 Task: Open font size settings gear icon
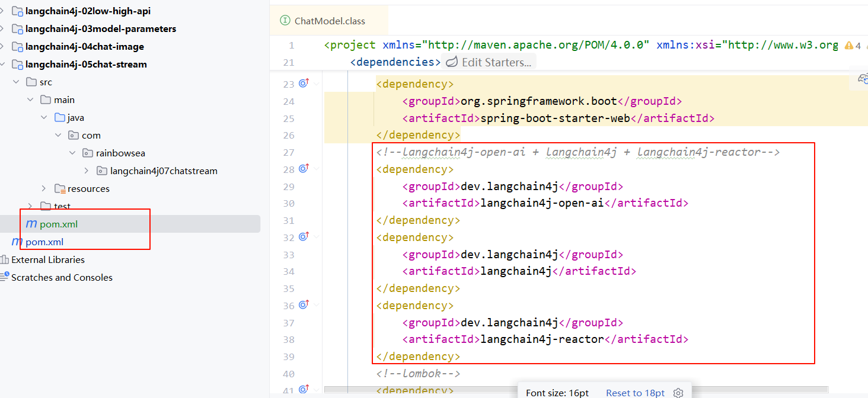point(678,393)
